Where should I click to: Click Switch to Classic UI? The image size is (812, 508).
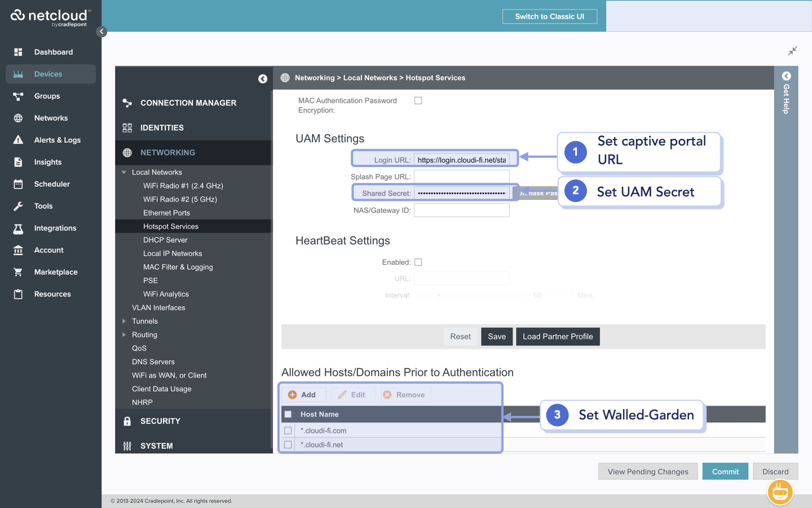(549, 16)
